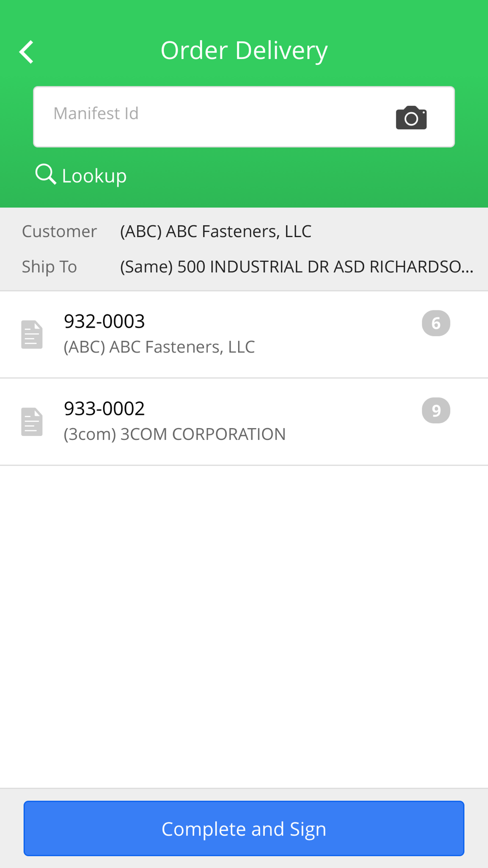Tap the item count badge showing 9
This screenshot has height=868, width=488.
436,411
